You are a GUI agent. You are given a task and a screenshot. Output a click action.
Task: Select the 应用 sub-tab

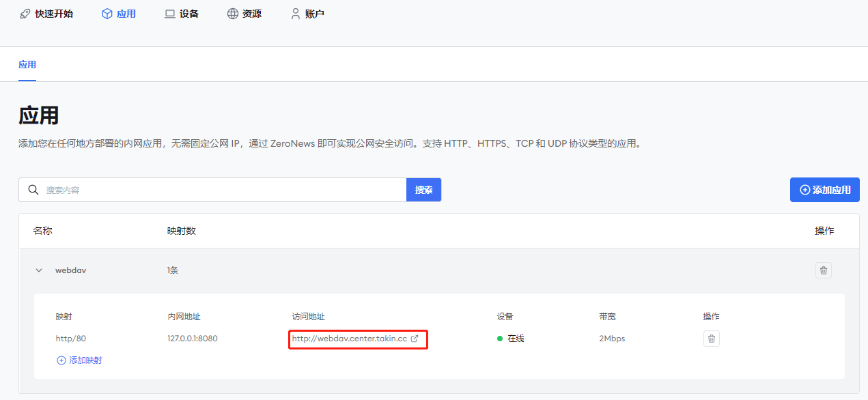pos(27,65)
